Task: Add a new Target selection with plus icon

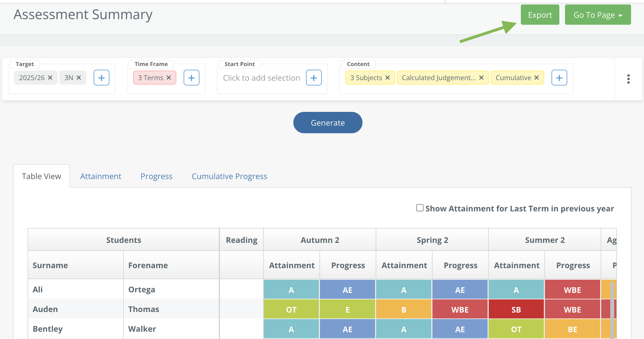Action: (102, 78)
